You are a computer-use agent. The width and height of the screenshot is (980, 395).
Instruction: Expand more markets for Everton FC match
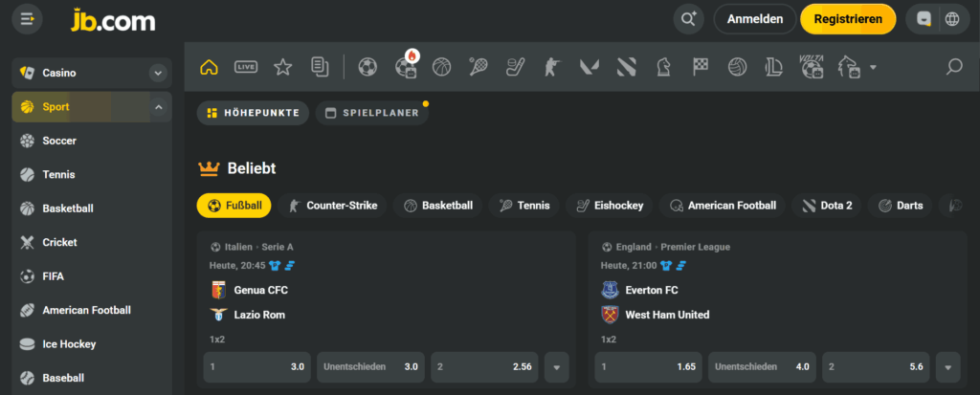pos(947,366)
